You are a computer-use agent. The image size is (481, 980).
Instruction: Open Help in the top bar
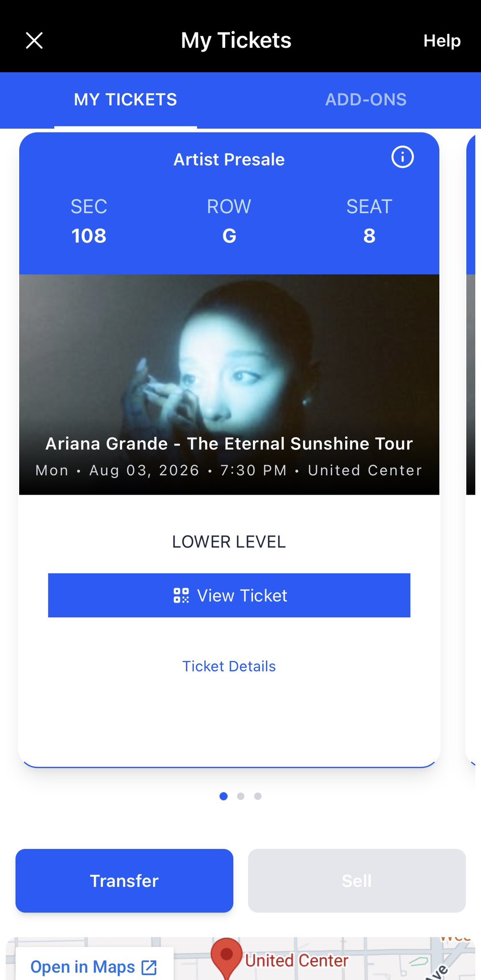click(x=441, y=41)
